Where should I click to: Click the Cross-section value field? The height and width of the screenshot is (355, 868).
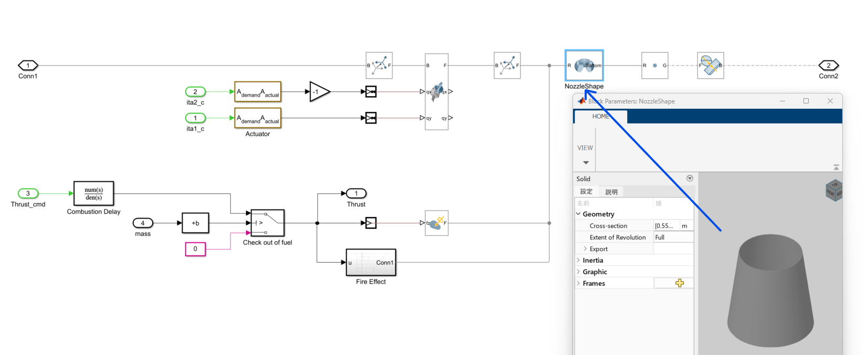(666, 226)
